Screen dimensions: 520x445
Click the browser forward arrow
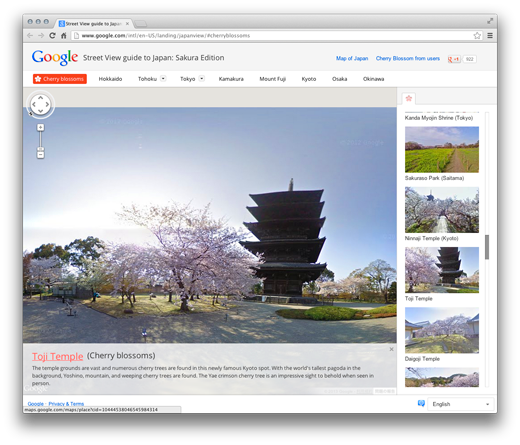pos(41,36)
